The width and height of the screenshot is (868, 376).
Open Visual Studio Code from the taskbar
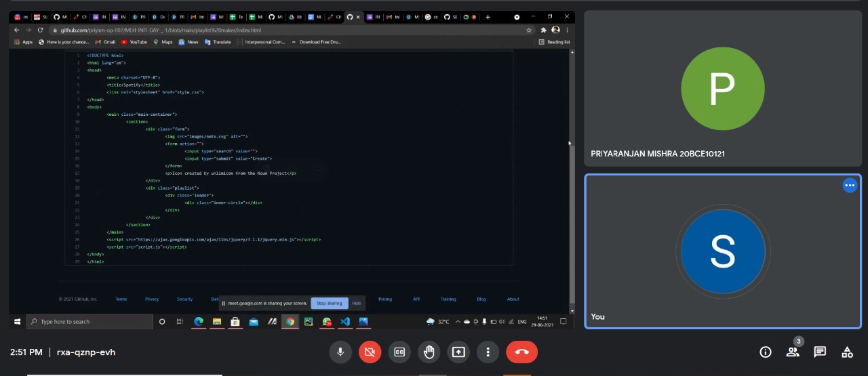[345, 321]
